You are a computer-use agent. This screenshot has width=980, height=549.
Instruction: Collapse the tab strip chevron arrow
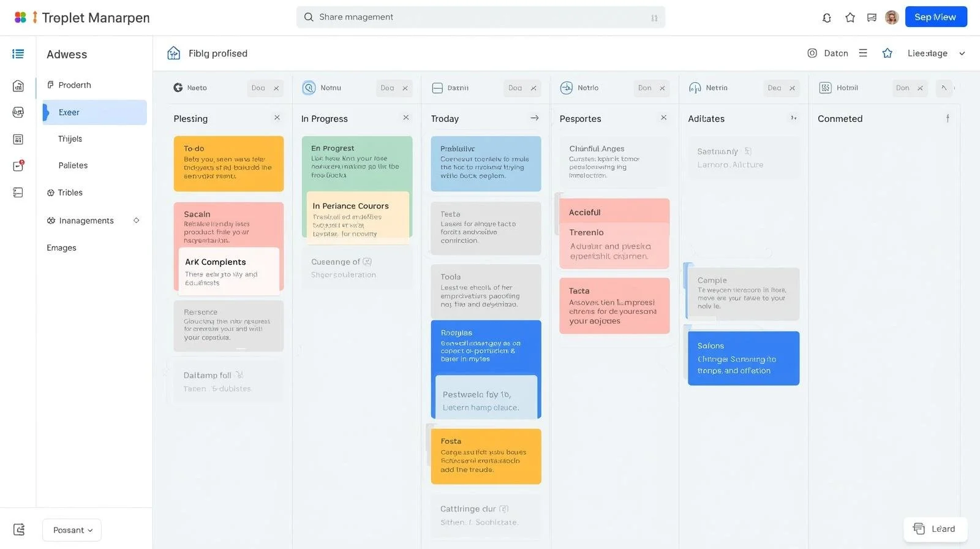click(944, 88)
